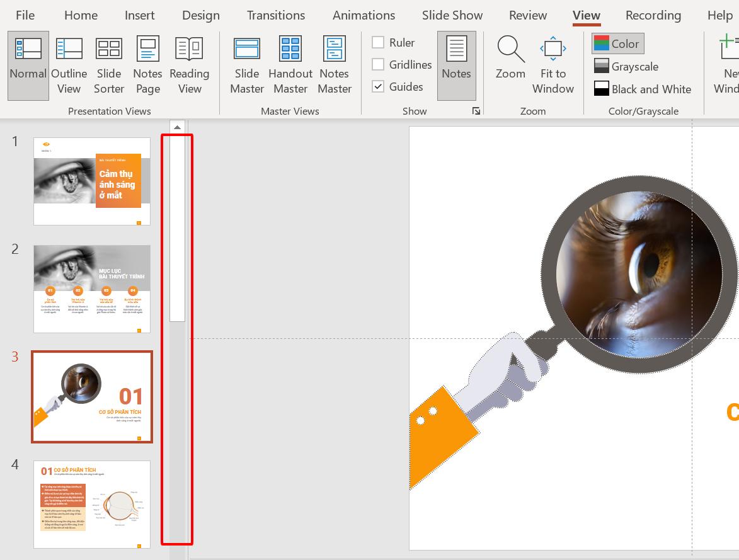Open the Slide Show tab
739x560 pixels.
[x=452, y=15]
